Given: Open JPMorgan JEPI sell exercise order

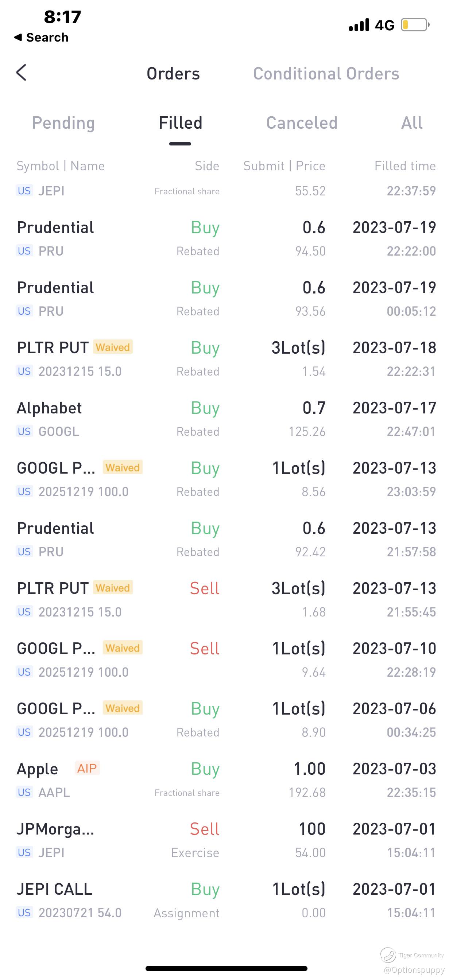Looking at the screenshot, I should click(226, 840).
